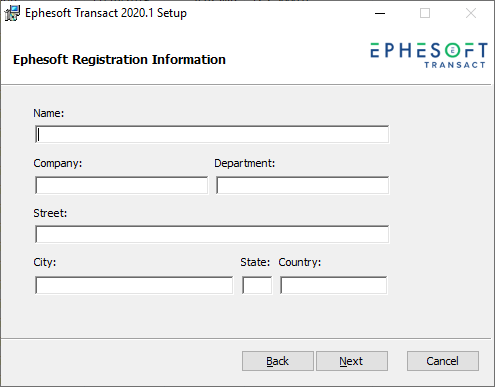This screenshot has height=387, width=495.
Task: Click the City input field
Action: [x=134, y=285]
